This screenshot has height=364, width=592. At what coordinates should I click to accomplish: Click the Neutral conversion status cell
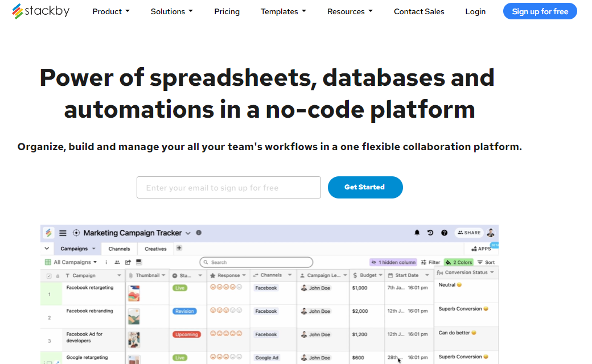click(x=466, y=291)
